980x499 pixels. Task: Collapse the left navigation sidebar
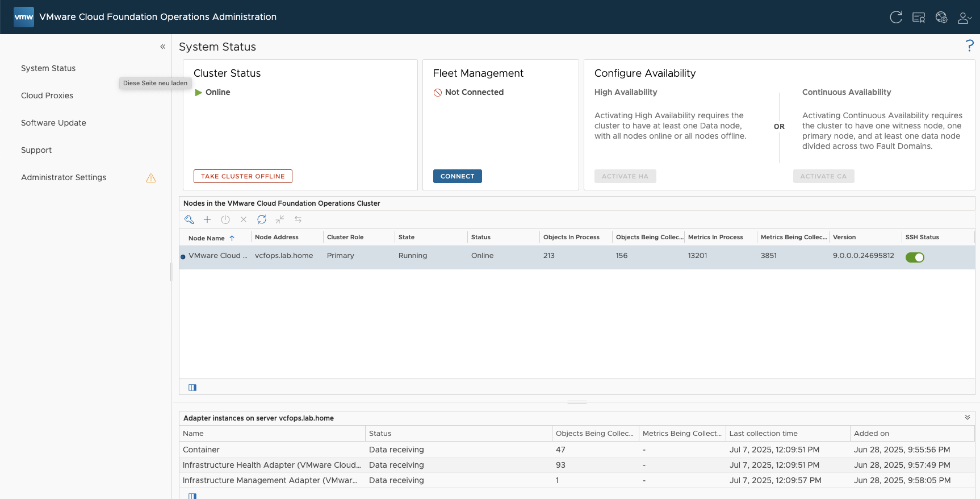click(163, 47)
